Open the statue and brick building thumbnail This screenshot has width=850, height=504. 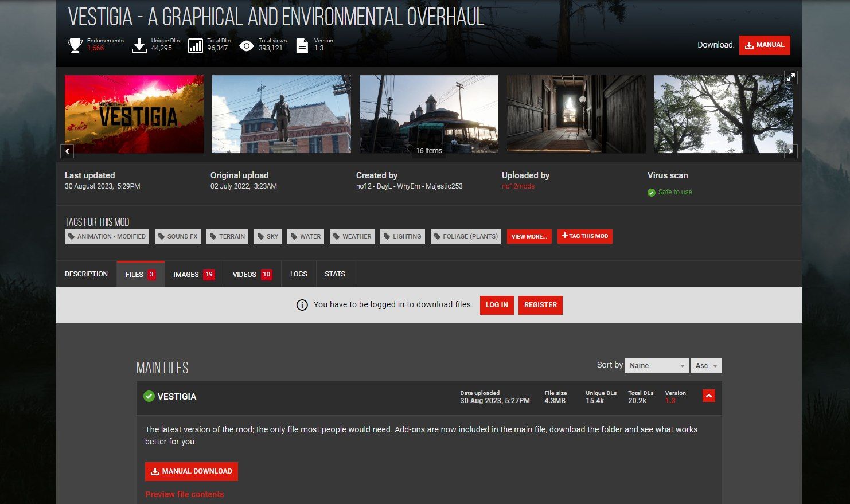point(282,114)
